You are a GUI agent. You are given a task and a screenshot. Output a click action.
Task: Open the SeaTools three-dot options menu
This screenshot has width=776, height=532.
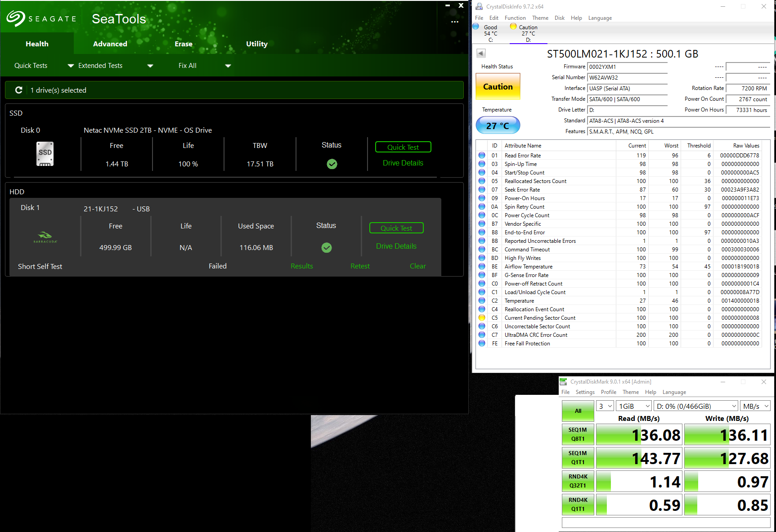pos(455,22)
